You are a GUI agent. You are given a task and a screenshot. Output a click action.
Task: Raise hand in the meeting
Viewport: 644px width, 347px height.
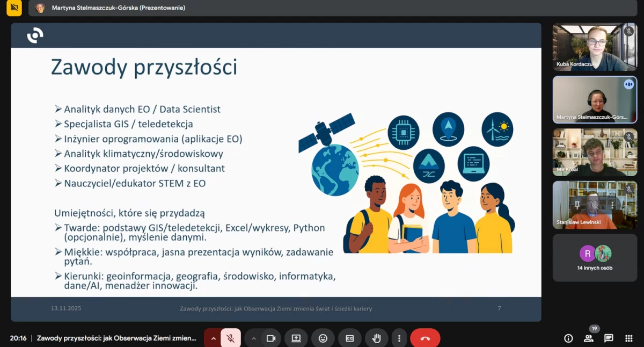click(x=377, y=338)
